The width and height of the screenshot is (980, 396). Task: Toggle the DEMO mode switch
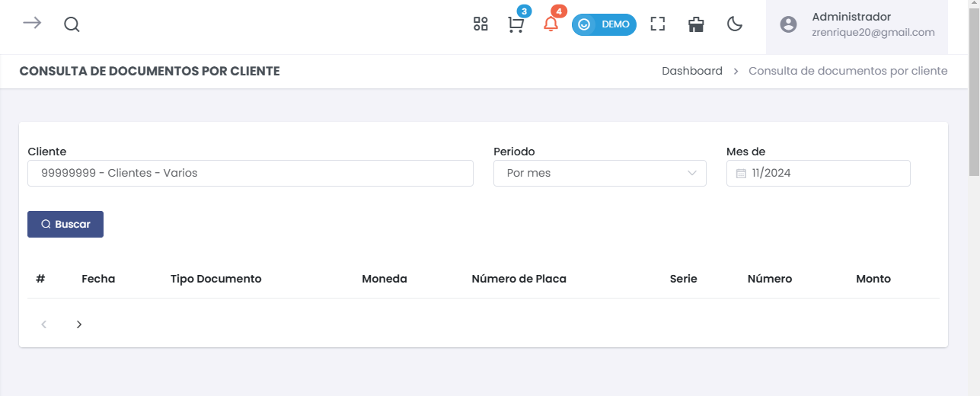pos(604,24)
